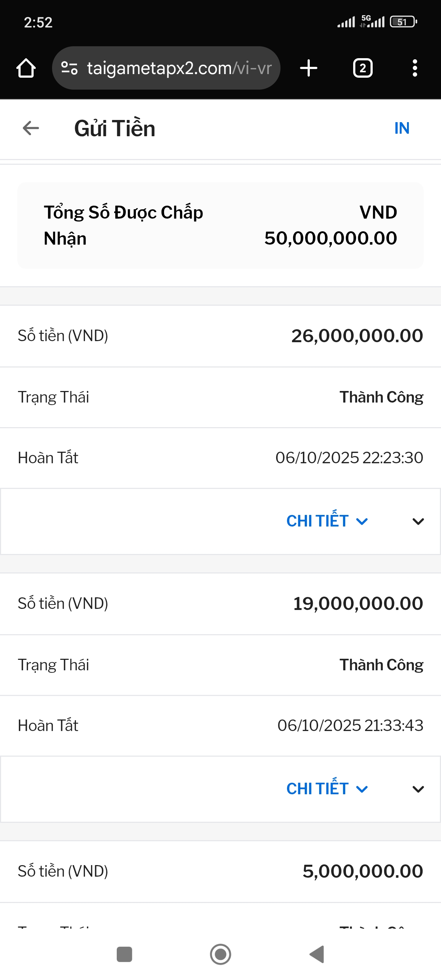The height and width of the screenshot is (980, 441).
Task: Expand CHI TIẾT for the 19,000,000.00 deposit
Action: 326,789
